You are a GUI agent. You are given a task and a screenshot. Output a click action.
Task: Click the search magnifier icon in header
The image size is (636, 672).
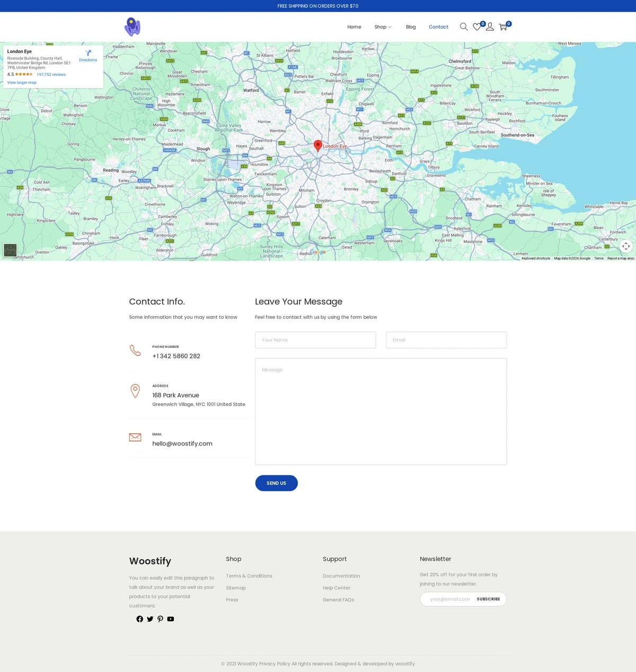[x=464, y=27]
